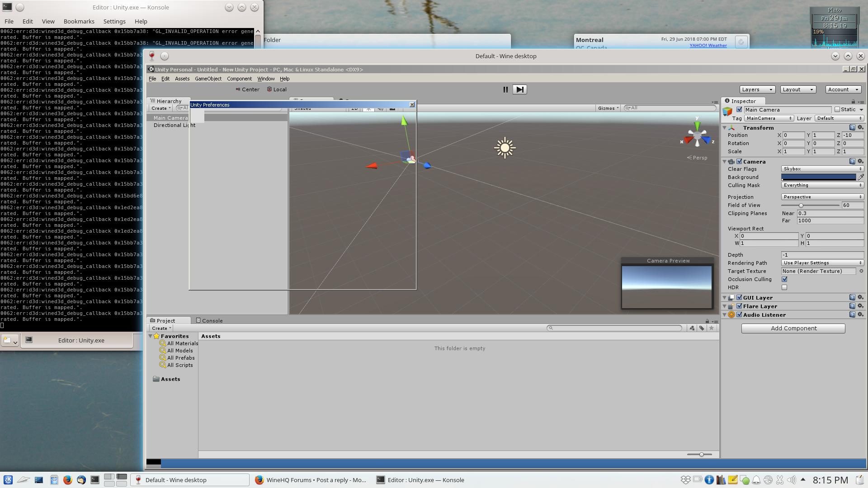Collapse the Transform component
The width and height of the screenshot is (868, 488).
click(x=725, y=128)
